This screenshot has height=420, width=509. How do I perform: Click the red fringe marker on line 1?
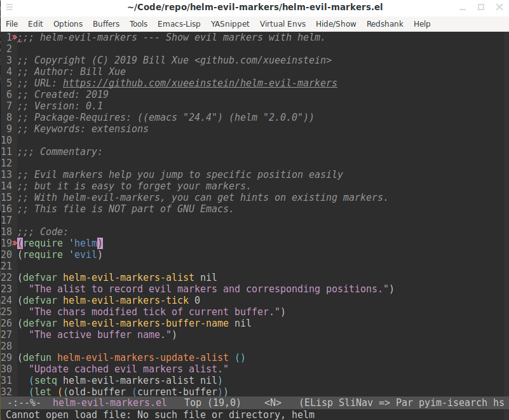click(15, 37)
